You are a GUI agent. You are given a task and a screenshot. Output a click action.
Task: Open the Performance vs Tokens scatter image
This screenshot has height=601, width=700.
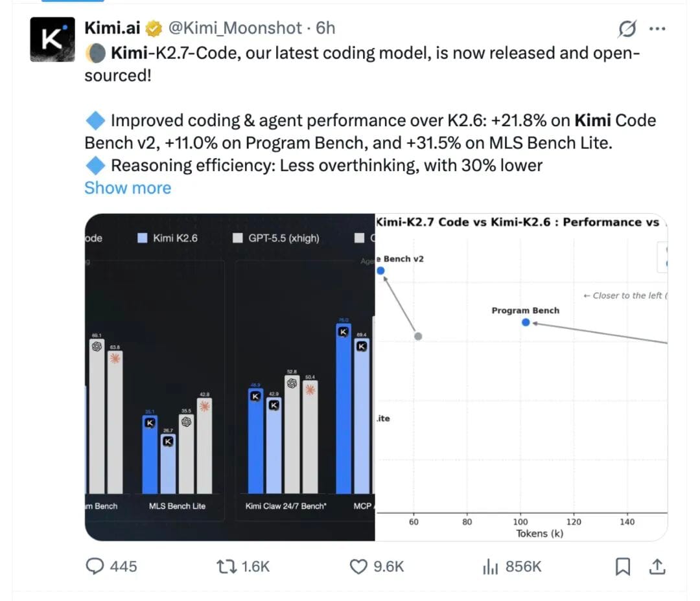[521, 377]
